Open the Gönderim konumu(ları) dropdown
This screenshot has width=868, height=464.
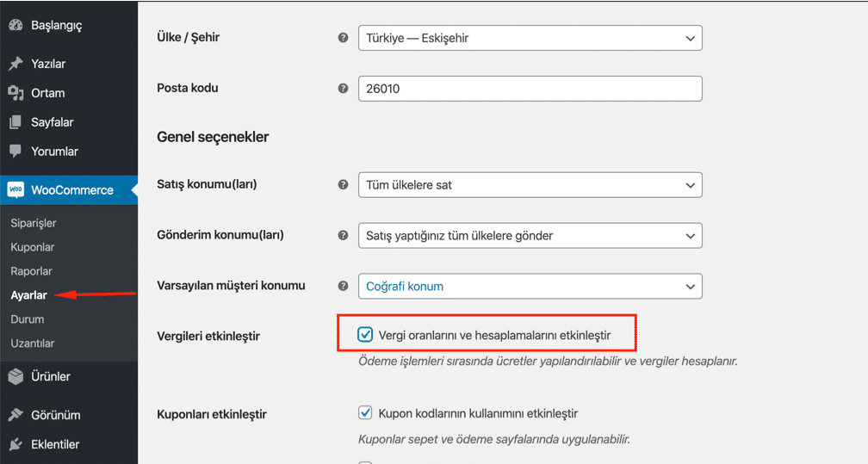tap(530, 235)
